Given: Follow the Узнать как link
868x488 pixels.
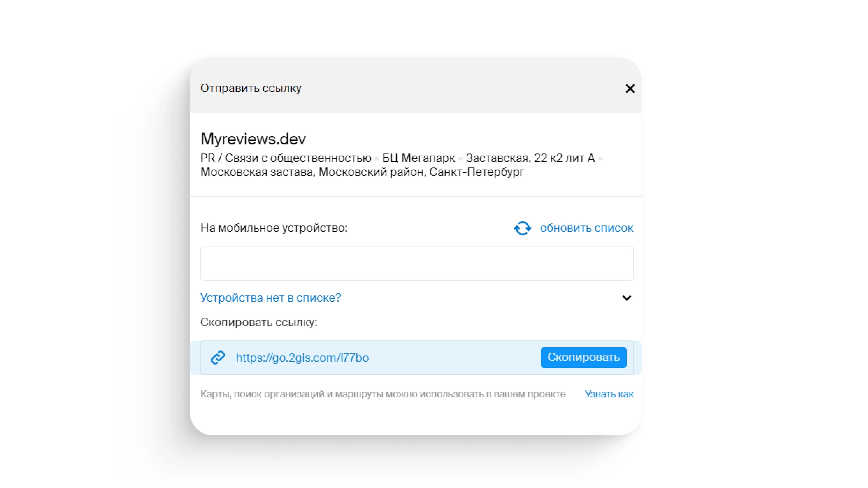Looking at the screenshot, I should pos(609,394).
